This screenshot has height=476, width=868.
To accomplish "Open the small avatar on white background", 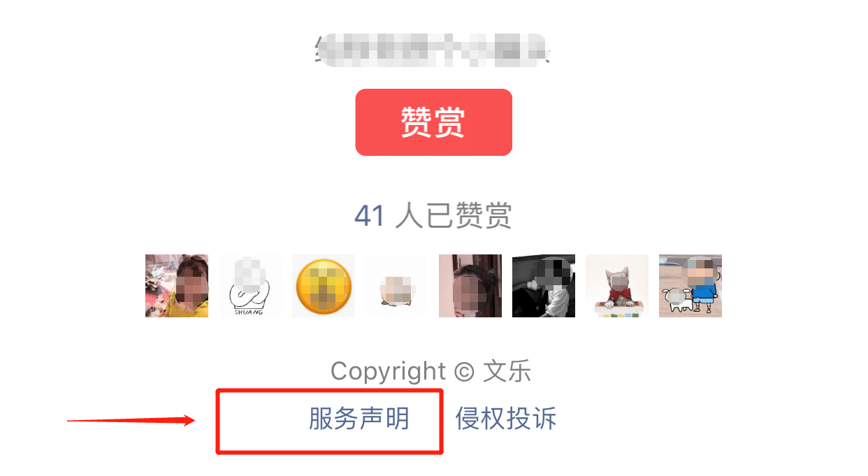I will pos(397,286).
